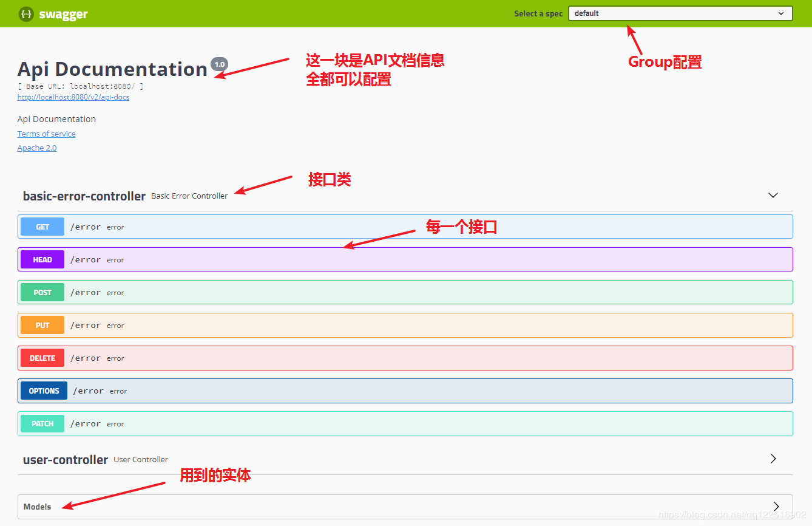Select the basic-error-controller section title
The image size is (812, 526).
(x=84, y=196)
